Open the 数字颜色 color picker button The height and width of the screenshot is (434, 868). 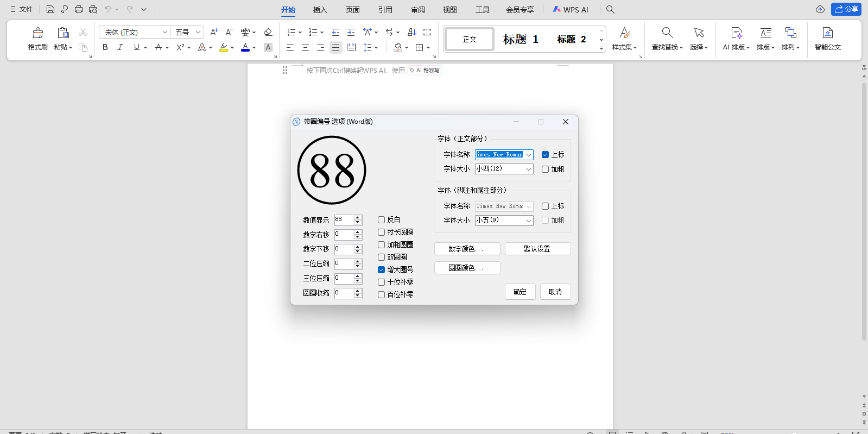click(467, 249)
